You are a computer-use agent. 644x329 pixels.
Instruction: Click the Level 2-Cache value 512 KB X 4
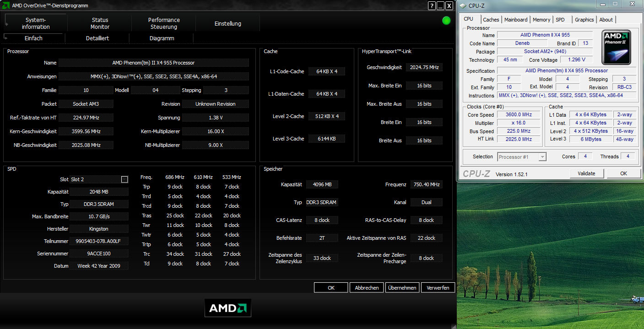tap(326, 116)
